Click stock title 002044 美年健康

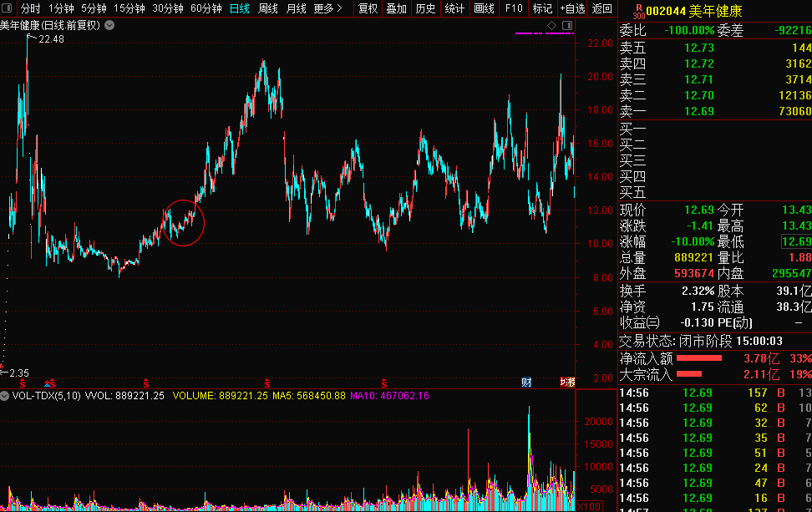click(x=694, y=11)
